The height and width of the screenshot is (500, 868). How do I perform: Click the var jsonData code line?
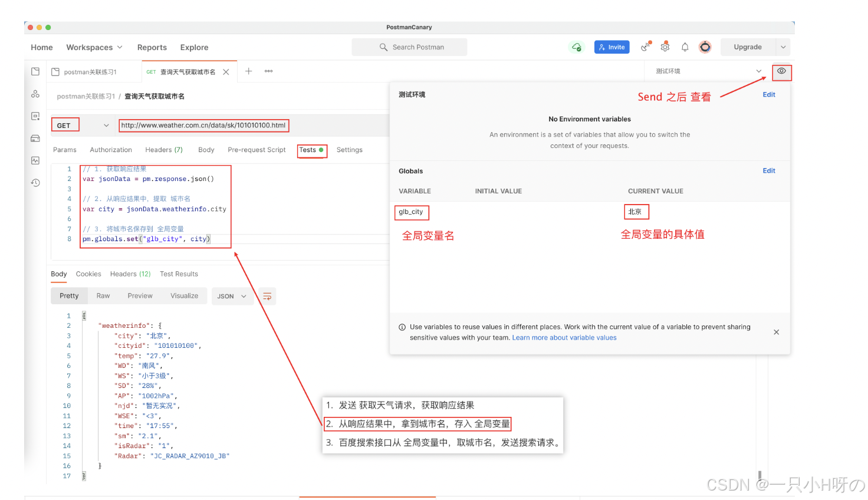tap(148, 179)
